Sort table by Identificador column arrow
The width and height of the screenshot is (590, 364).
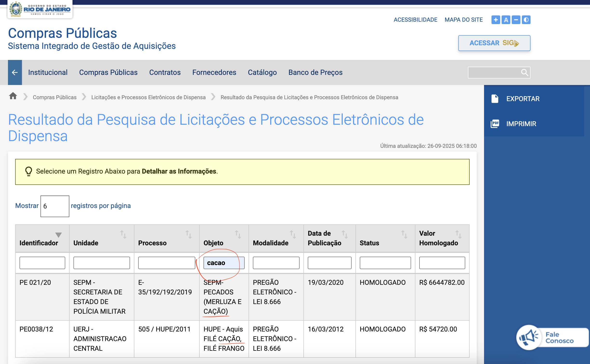pos(59,235)
